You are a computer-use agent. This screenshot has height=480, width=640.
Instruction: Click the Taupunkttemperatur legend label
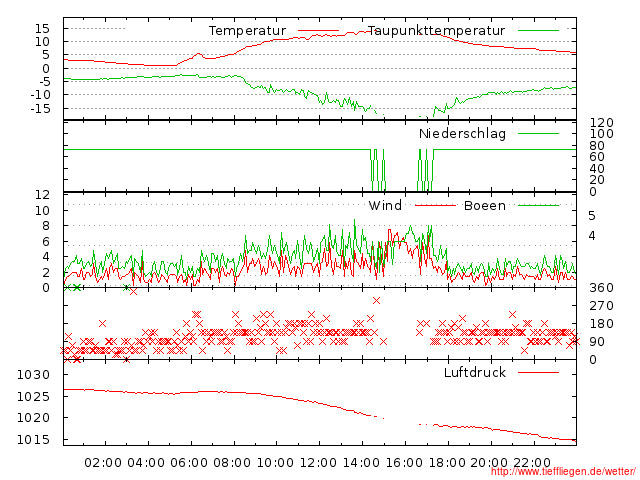point(436,31)
